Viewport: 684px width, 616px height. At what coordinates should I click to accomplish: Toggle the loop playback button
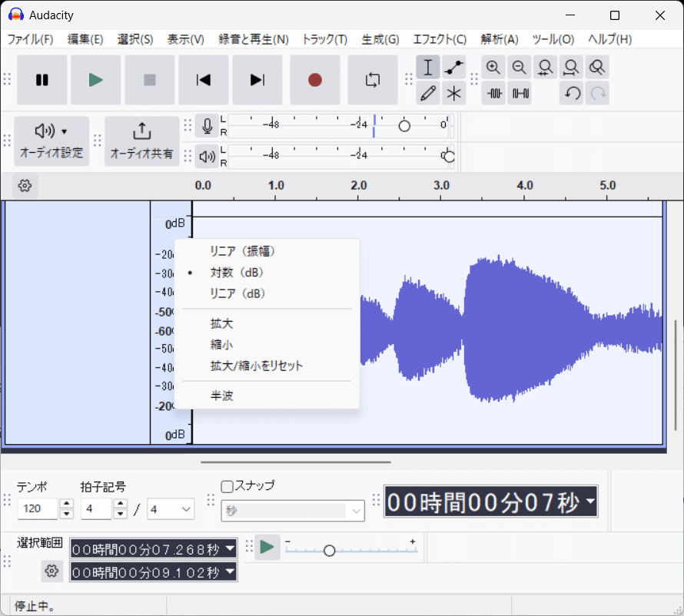point(373,80)
